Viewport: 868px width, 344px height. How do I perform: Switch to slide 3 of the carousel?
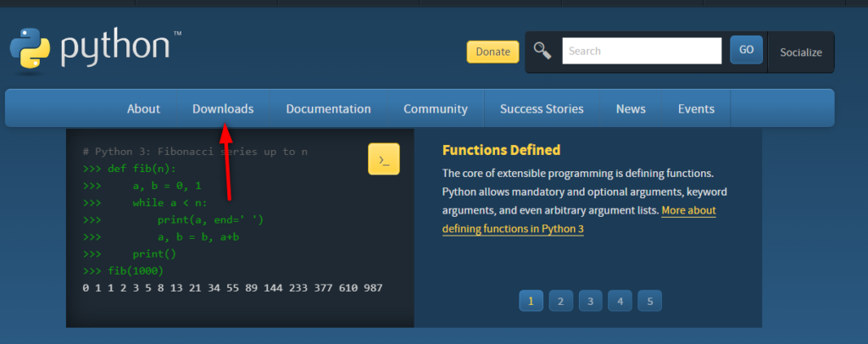(591, 301)
